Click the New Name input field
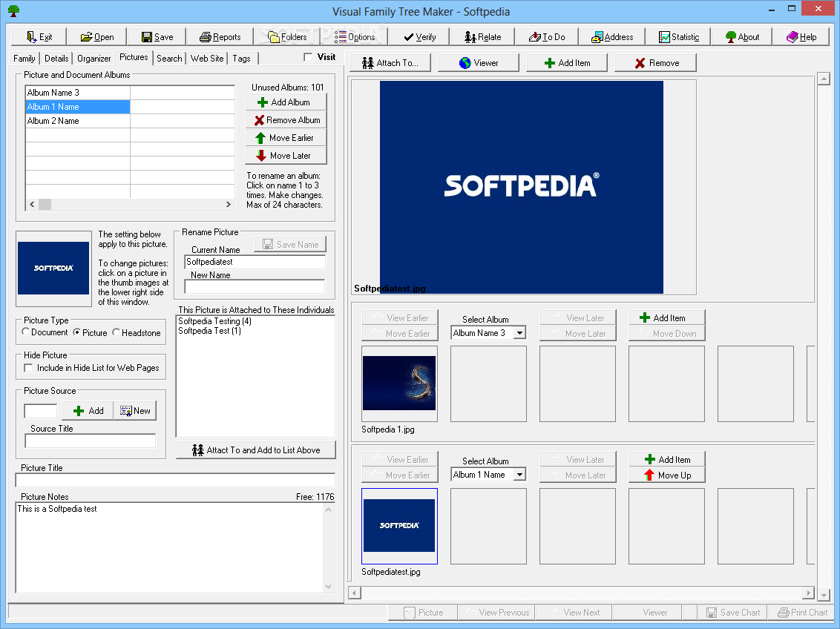Viewport: 840px width, 629px height. tap(255, 287)
